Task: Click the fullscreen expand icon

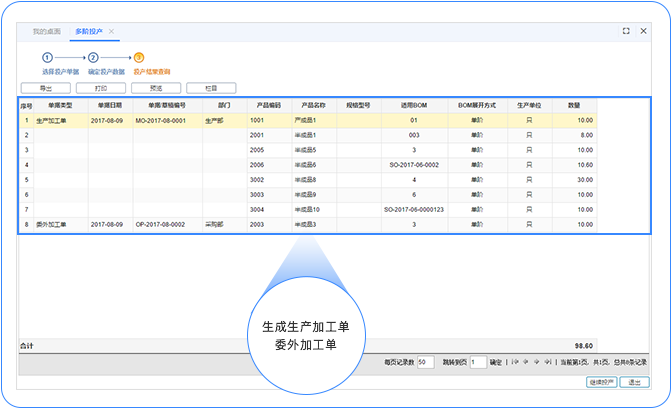Action: [626, 31]
